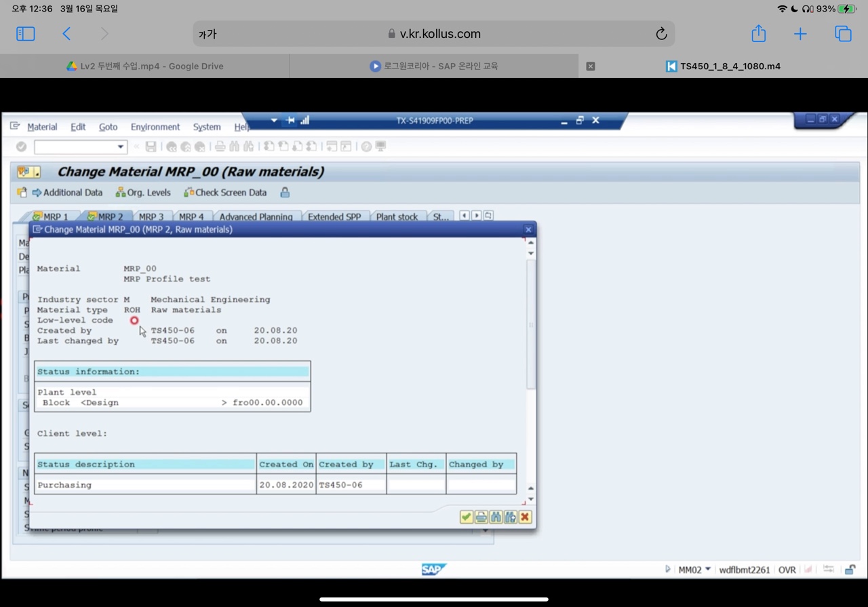Image resolution: width=868 pixels, height=607 pixels.
Task: Click the material type icon beside title
Action: tap(29, 172)
